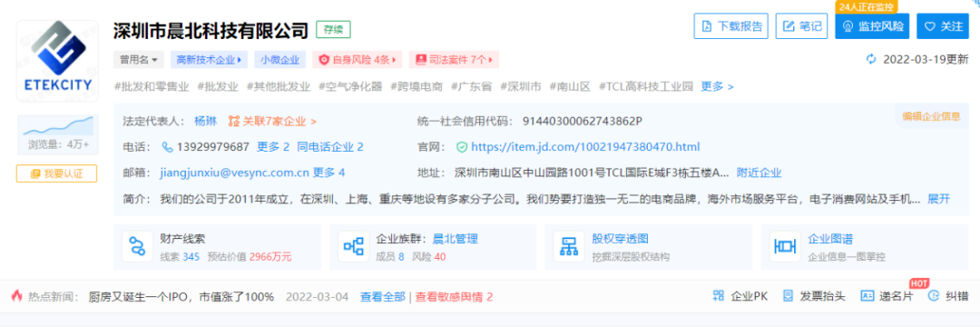Click 递名片

(887, 296)
